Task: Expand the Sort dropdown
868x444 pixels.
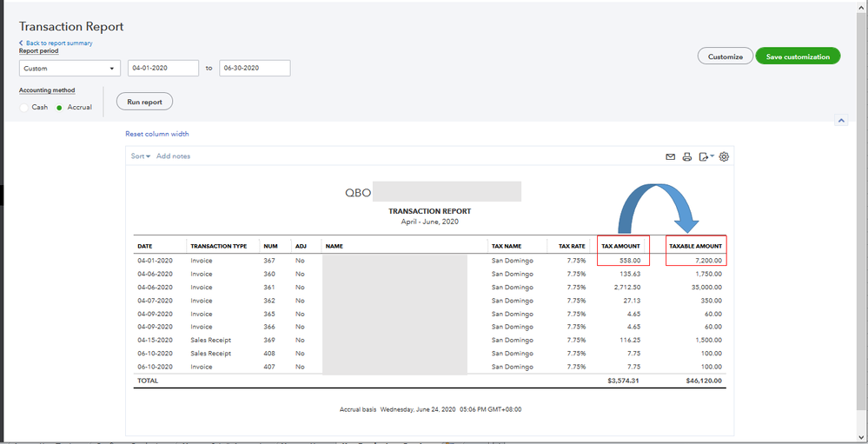Action: (x=140, y=156)
